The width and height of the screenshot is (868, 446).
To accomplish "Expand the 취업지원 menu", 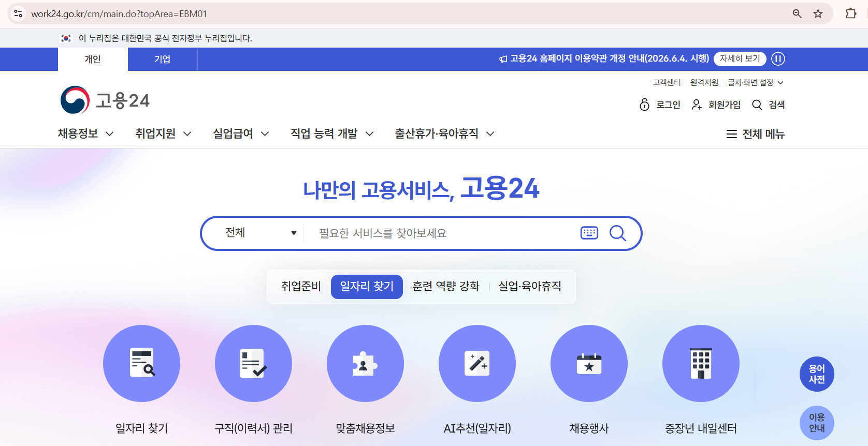I will pyautogui.click(x=163, y=133).
